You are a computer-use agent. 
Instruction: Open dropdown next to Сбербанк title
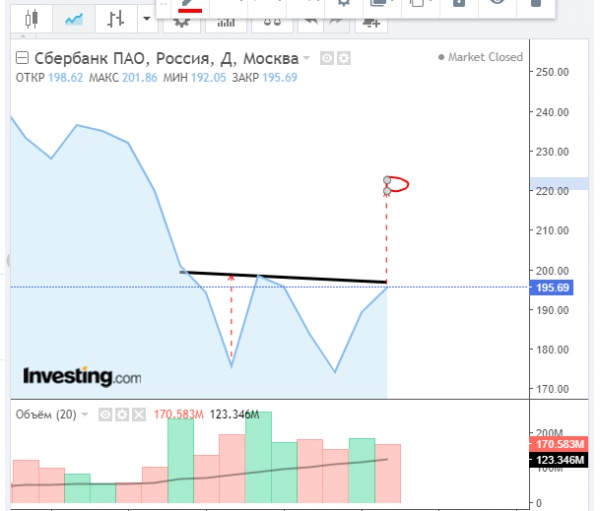(x=306, y=58)
